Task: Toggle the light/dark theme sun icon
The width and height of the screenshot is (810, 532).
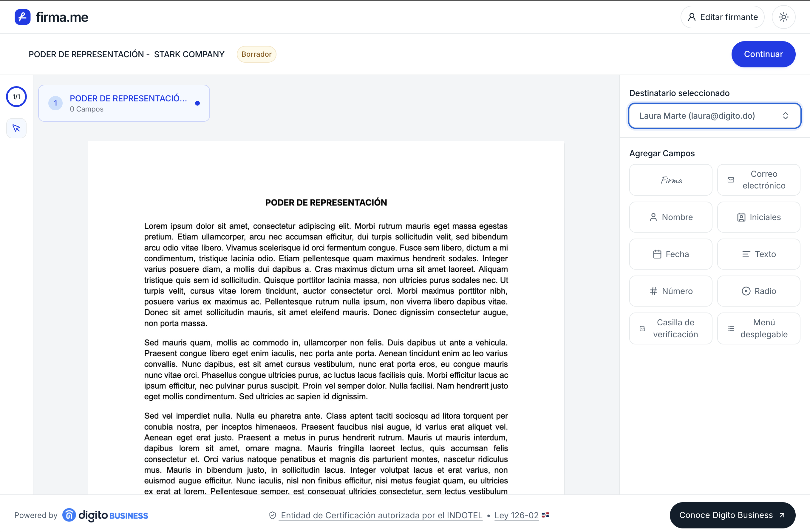Action: [783, 17]
